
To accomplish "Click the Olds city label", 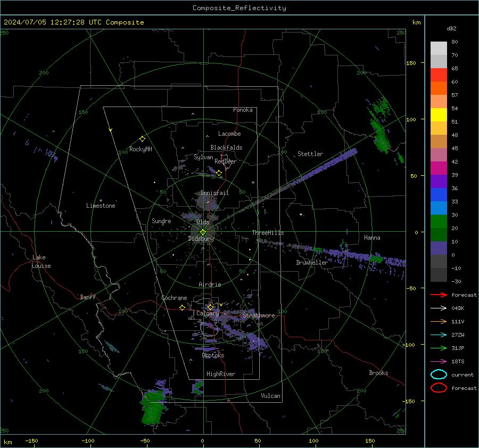I will [203, 222].
